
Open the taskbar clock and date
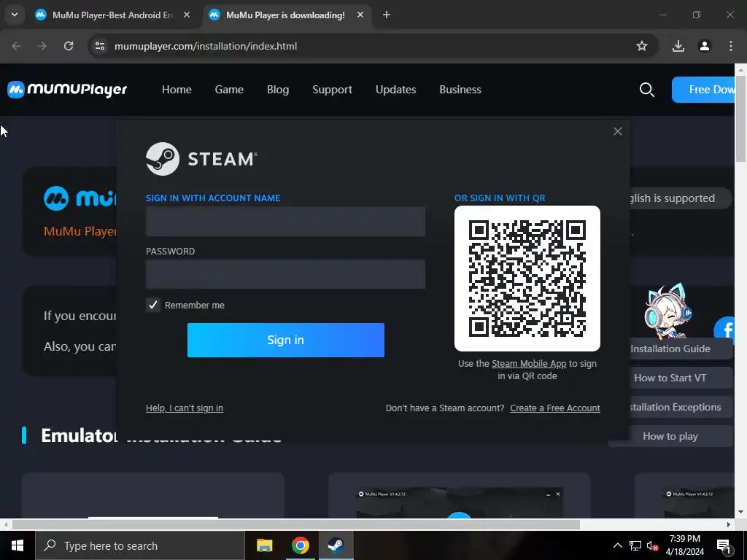pos(685,545)
